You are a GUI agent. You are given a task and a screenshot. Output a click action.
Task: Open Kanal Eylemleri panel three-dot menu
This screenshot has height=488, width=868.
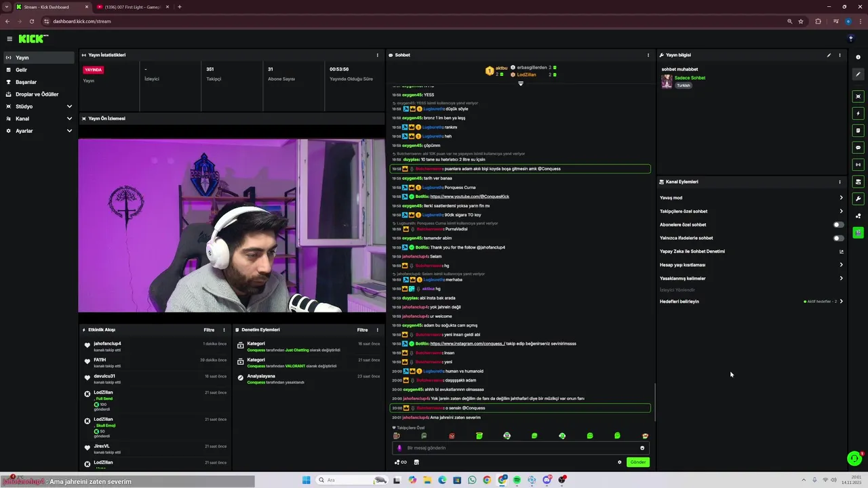pos(840,182)
